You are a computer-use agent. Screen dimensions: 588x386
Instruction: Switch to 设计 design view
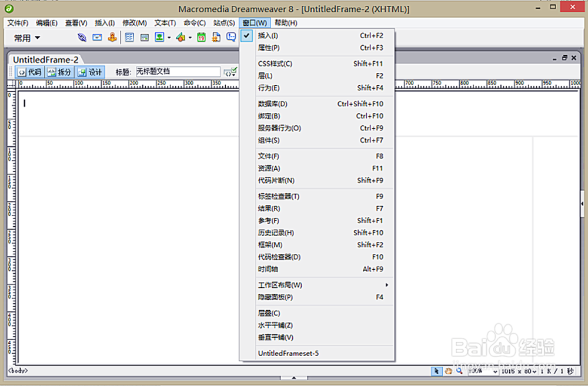click(x=89, y=72)
